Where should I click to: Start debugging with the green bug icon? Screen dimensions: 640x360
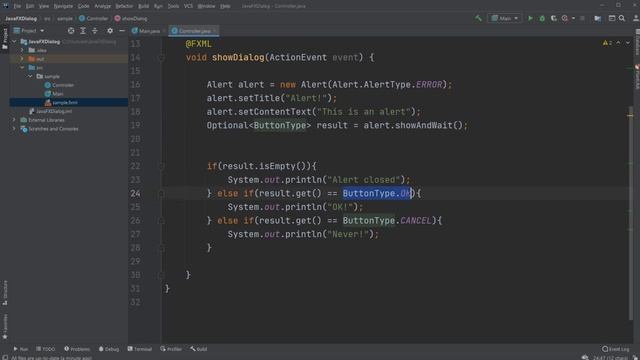click(x=542, y=18)
